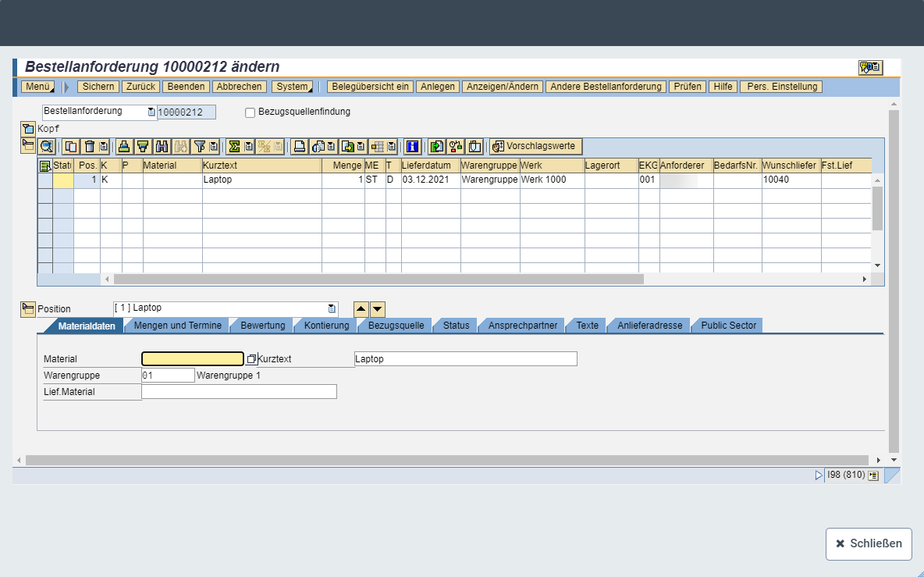
Task: Collapse the Position detail section
Action: (x=28, y=309)
